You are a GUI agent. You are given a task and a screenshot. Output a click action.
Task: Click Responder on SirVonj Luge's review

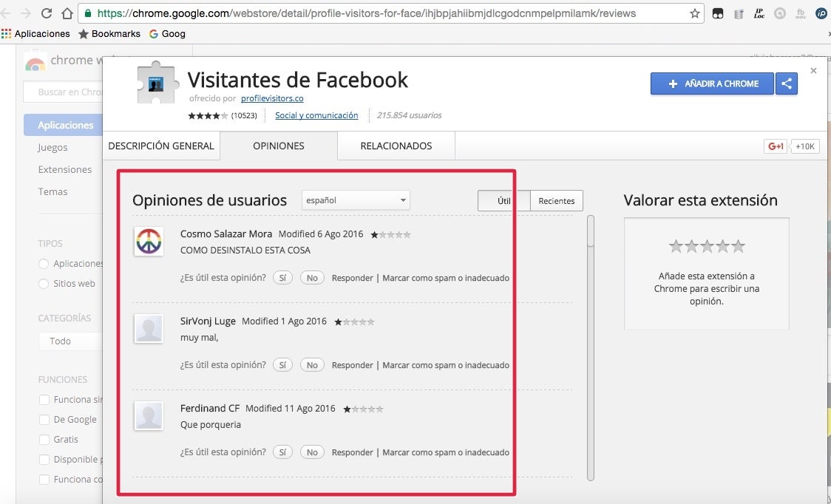(x=353, y=365)
